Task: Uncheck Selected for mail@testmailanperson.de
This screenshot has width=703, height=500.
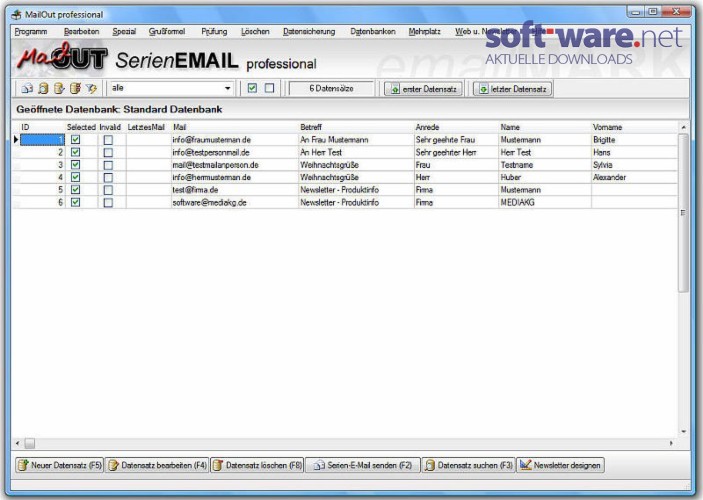Action: point(76,165)
